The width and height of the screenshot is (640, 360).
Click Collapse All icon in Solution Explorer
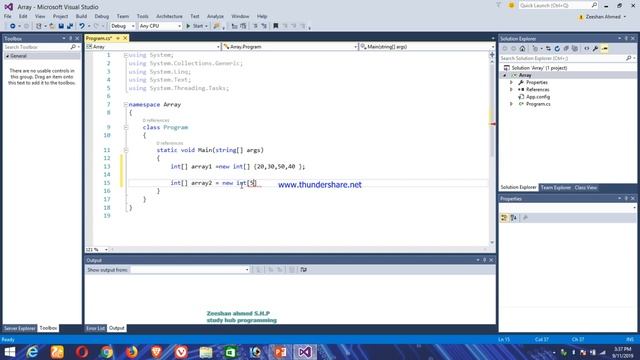(x=566, y=49)
